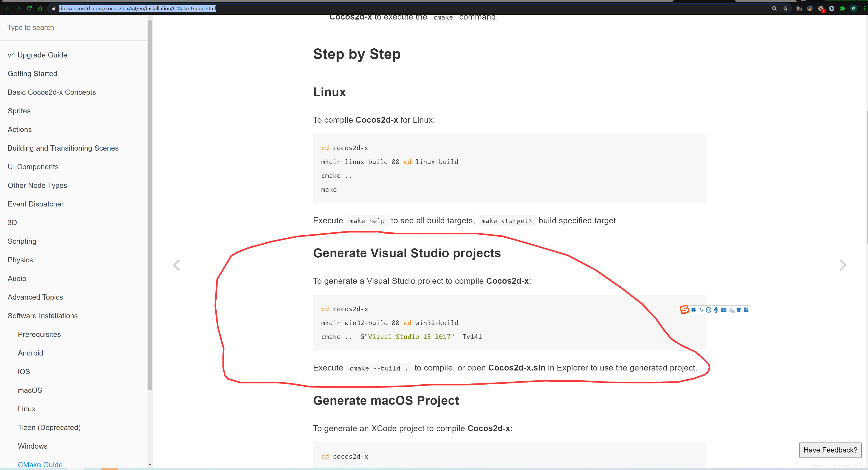Select the macOS installation subpage

[x=30, y=390]
